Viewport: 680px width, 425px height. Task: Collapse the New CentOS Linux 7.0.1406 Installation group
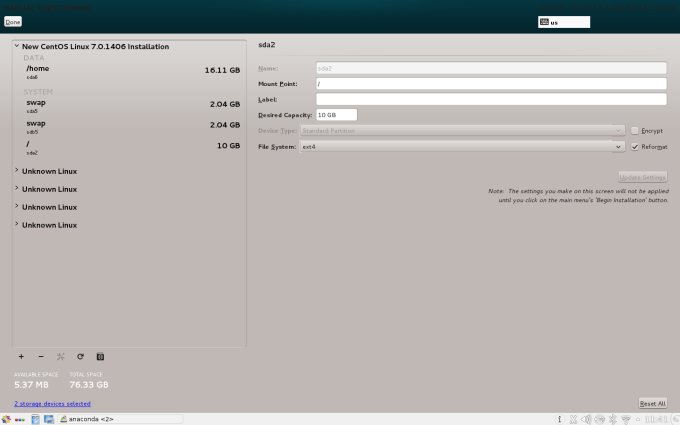click(16, 46)
